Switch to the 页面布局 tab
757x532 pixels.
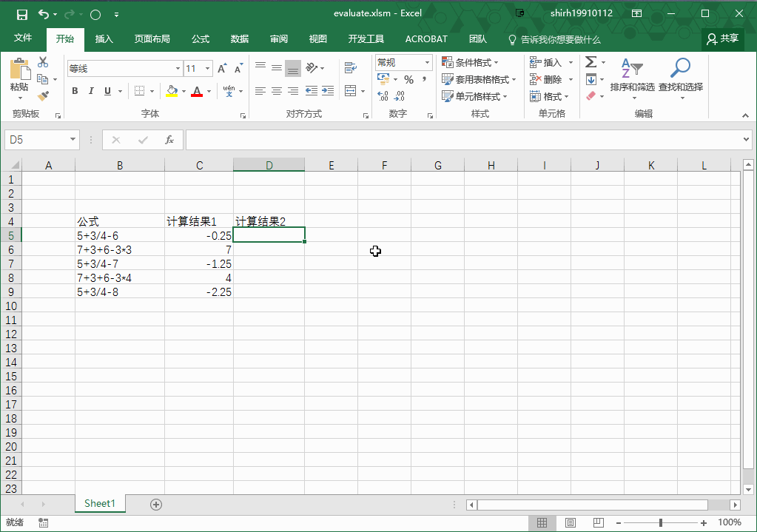pyautogui.click(x=152, y=39)
